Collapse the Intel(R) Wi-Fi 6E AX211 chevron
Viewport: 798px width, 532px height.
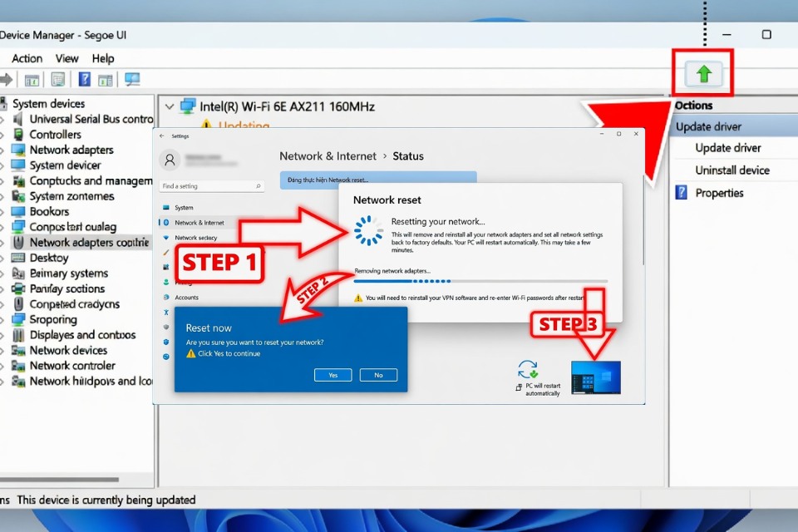pyautogui.click(x=170, y=107)
